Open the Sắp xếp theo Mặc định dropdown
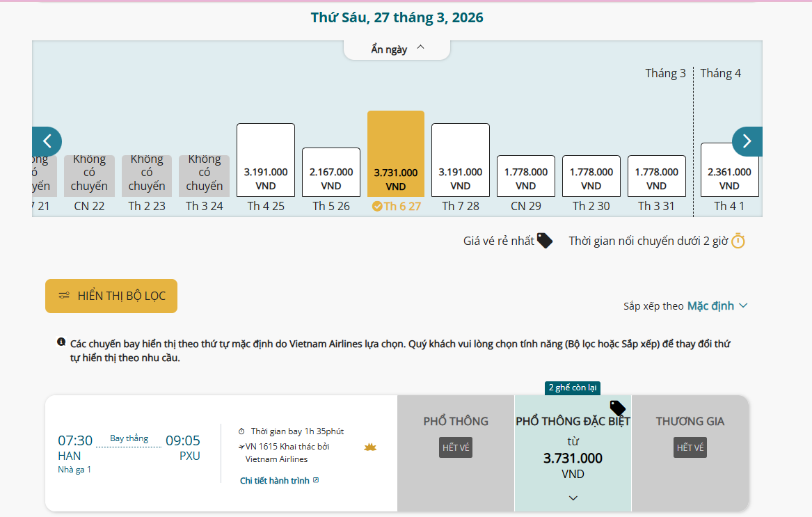Screen dimensions: 812x517 (717, 305)
